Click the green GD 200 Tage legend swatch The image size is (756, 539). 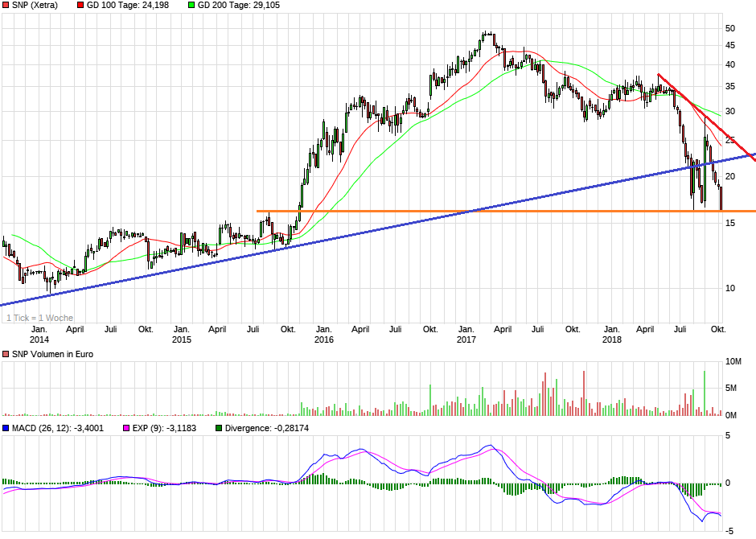[191, 6]
